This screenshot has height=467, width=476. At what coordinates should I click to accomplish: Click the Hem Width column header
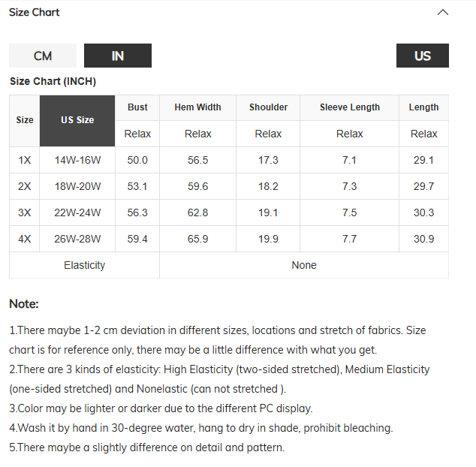click(x=197, y=107)
